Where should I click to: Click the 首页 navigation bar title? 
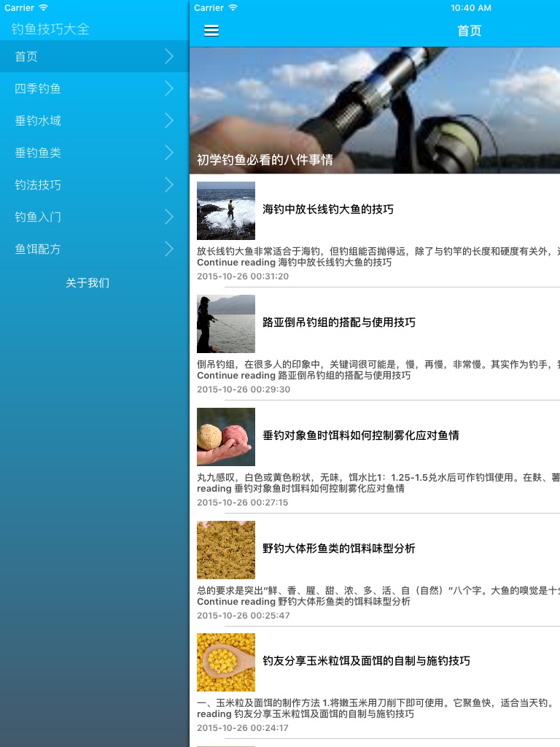[470, 31]
